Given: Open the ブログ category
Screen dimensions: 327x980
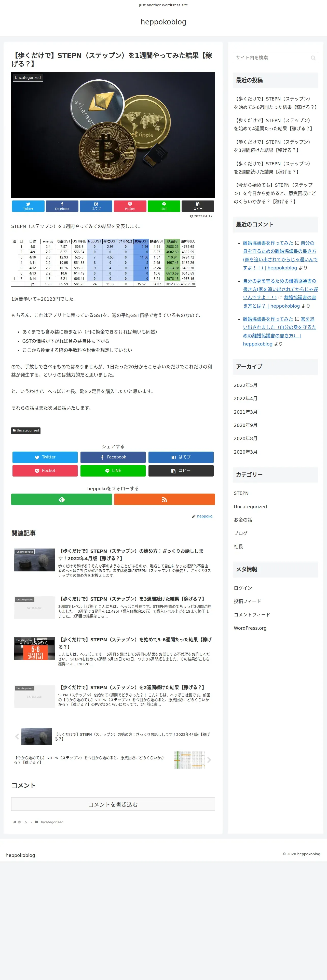Looking at the screenshot, I should coord(241,533).
